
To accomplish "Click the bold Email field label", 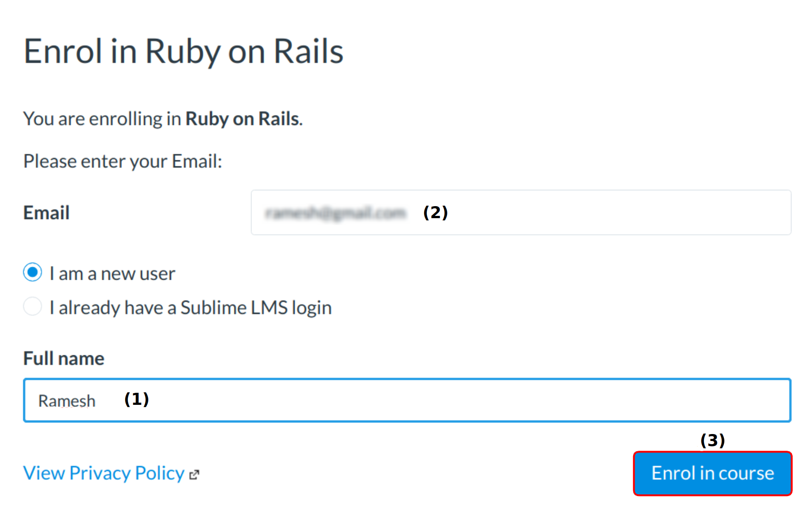I will point(46,213).
